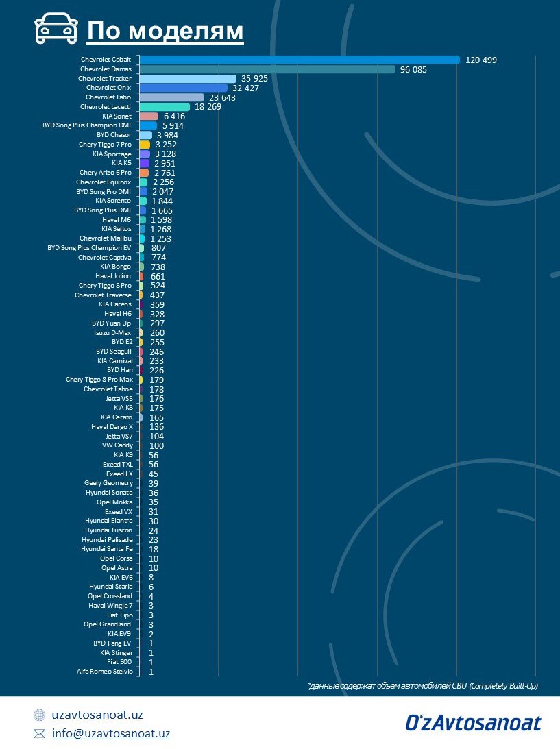Click the Alfa Romeo Stelvio label
Image resolution: width=560 pixels, height=749 pixels.
[x=105, y=672]
